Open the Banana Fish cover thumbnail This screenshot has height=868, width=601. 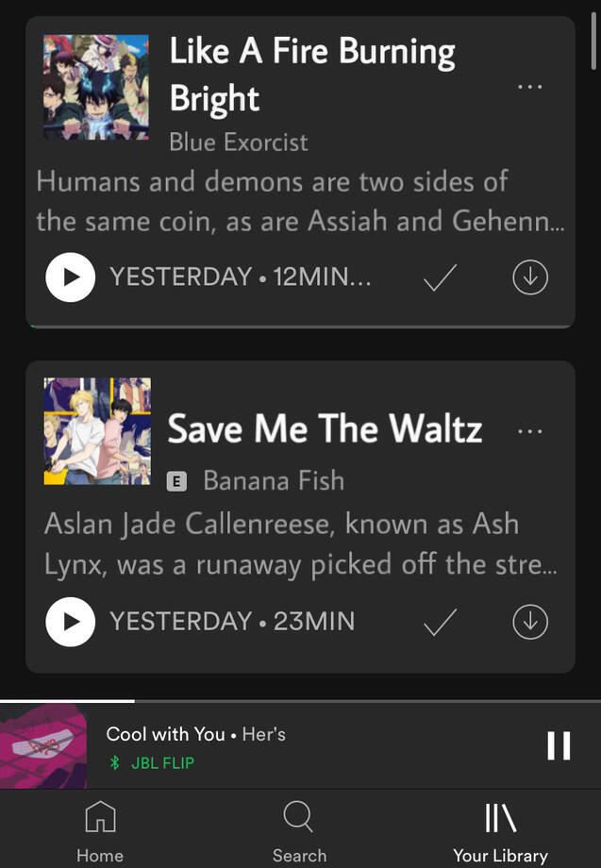pos(96,431)
